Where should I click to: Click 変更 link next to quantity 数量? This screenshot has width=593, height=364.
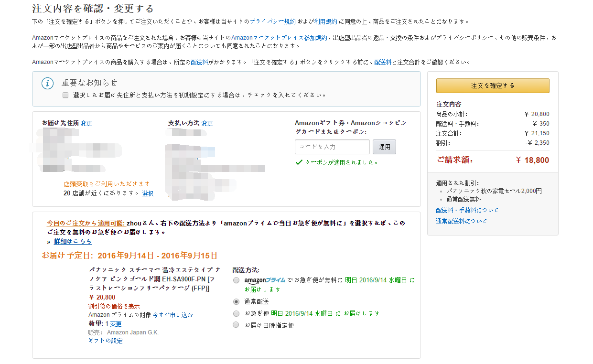(x=116, y=324)
